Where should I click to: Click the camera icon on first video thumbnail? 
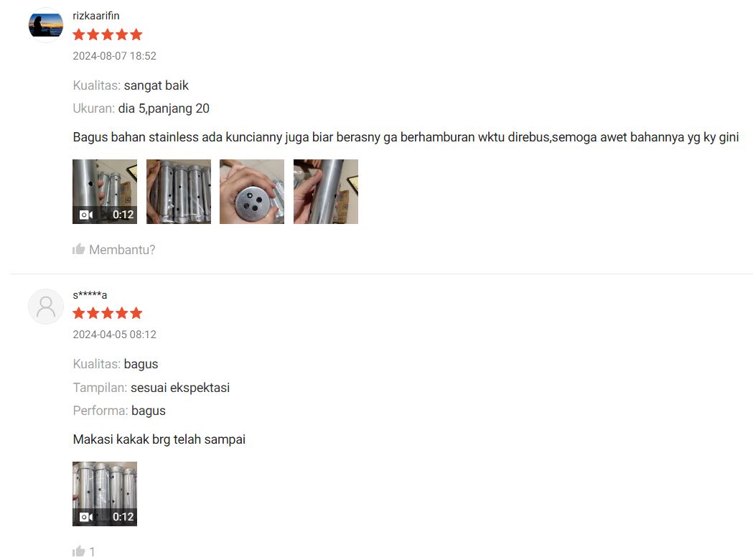(86, 215)
